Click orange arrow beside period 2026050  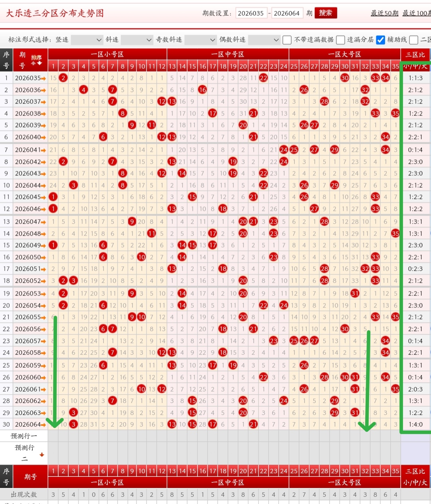43,258
